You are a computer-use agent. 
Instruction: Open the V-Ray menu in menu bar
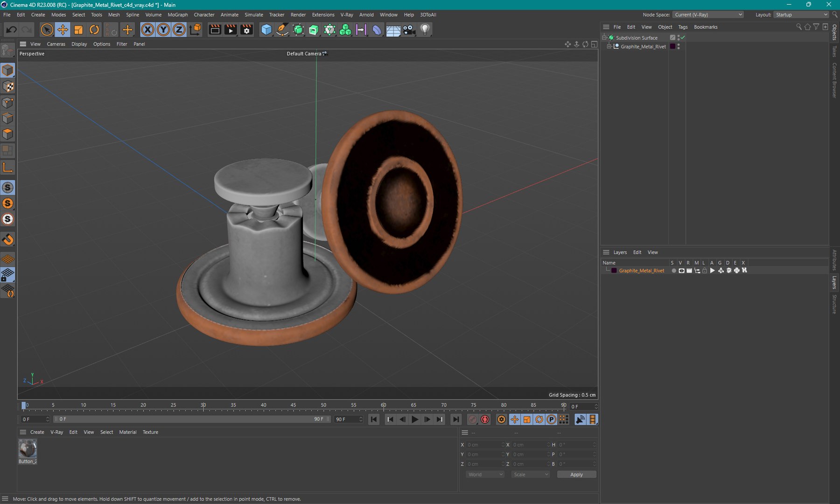coord(347,15)
